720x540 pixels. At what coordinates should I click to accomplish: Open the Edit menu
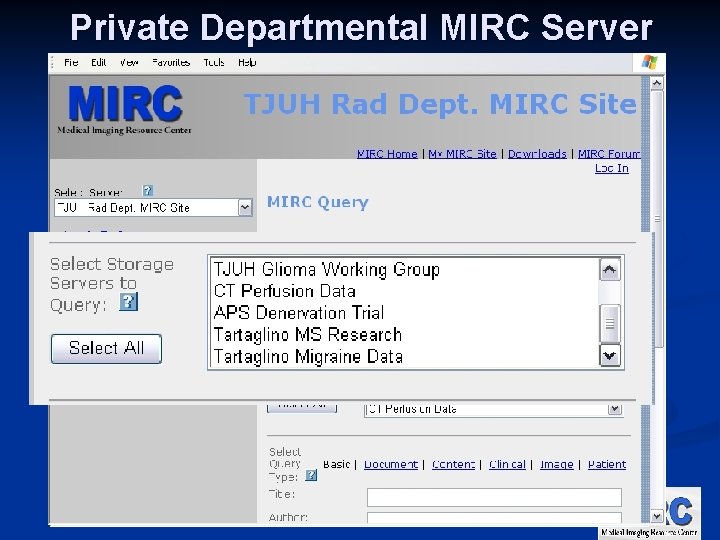pos(98,62)
